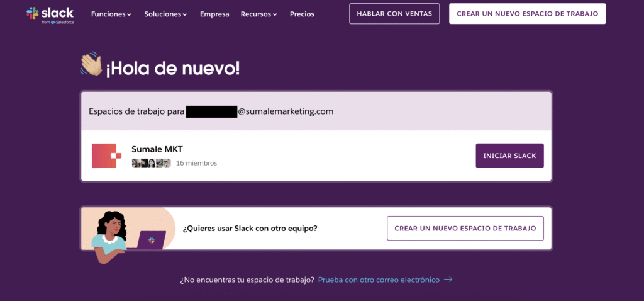Click the member avatars of Sumale MKT
Viewport: 644px width, 301px height.
(151, 163)
